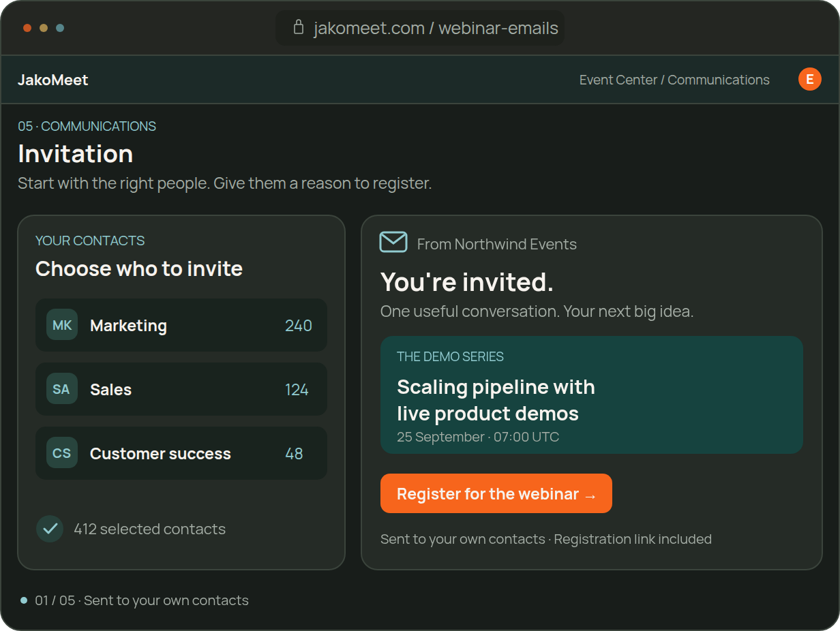Click Register for the webinar button
Image resolution: width=840 pixels, height=631 pixels.
(496, 493)
